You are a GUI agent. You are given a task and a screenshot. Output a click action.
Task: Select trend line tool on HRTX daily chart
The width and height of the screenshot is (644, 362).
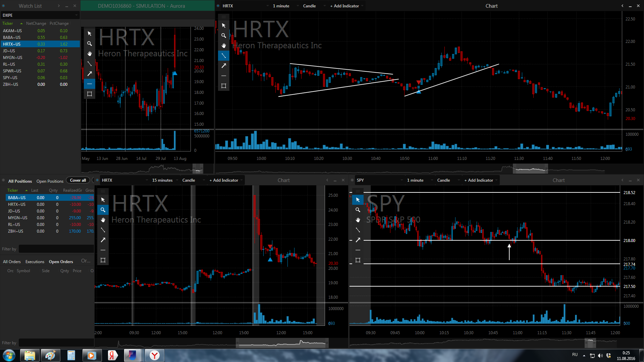coord(90,64)
